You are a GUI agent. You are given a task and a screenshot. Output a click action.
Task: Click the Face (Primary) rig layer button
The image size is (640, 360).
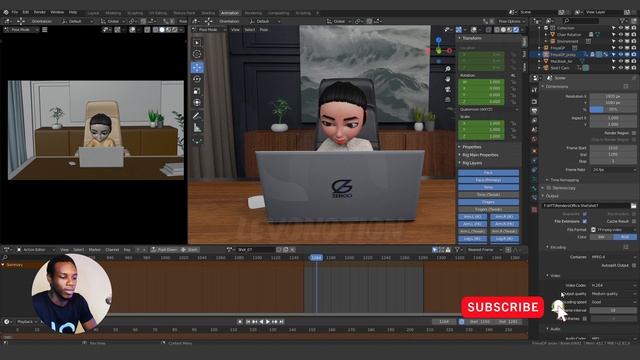point(488,180)
